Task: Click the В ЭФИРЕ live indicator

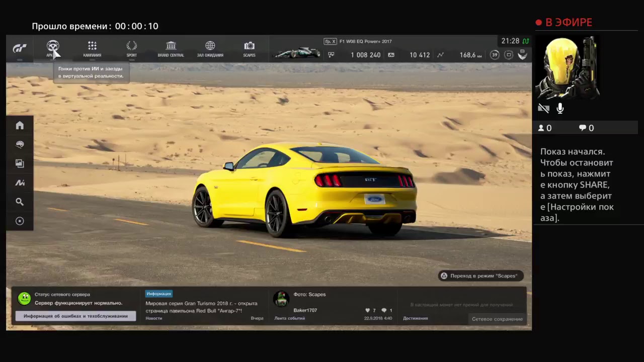Action: point(564,23)
